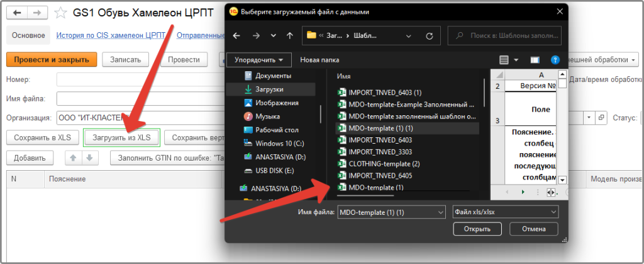Click Провести button
Image resolution: width=644 pixels, height=264 pixels.
point(184,60)
